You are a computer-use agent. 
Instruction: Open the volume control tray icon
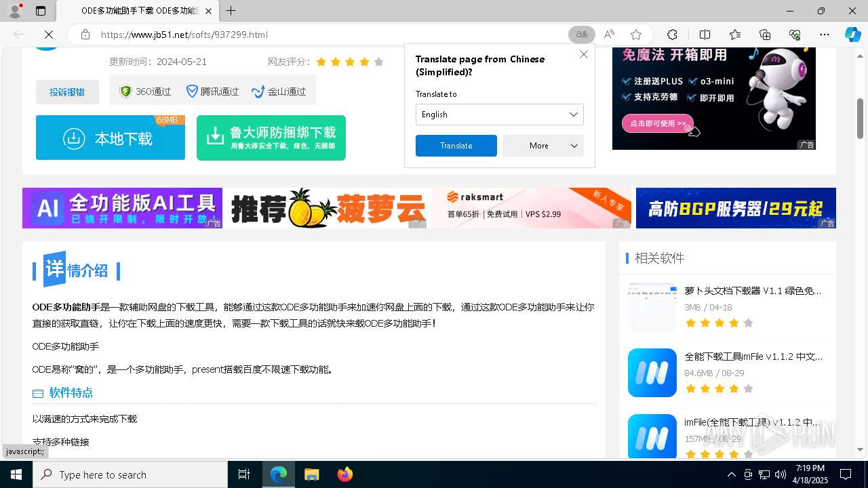coord(780,474)
